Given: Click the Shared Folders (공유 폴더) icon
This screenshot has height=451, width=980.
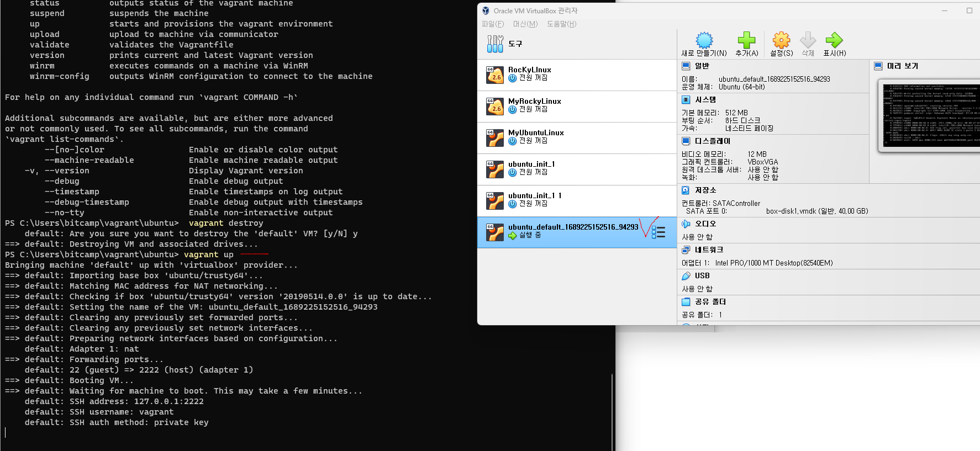Looking at the screenshot, I should point(686,302).
